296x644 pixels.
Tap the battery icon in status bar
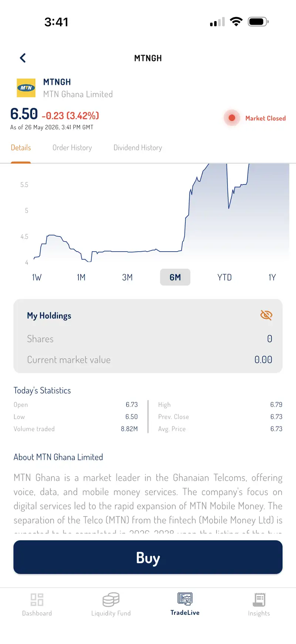[258, 21]
